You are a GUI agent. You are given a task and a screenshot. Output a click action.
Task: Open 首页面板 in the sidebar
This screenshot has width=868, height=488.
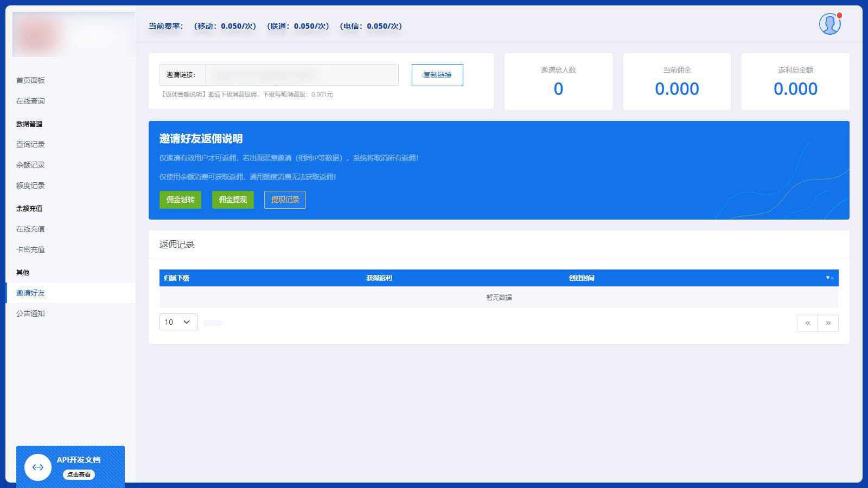point(31,80)
